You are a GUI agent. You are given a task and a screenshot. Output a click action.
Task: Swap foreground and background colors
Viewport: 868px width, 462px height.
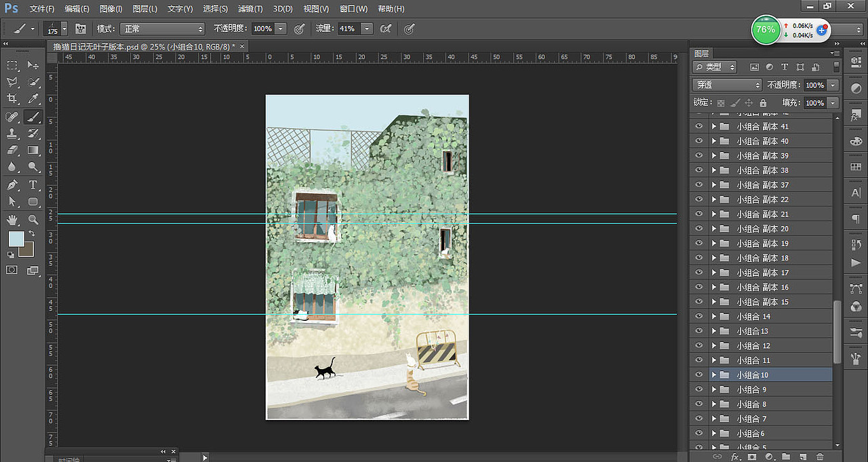(31, 233)
